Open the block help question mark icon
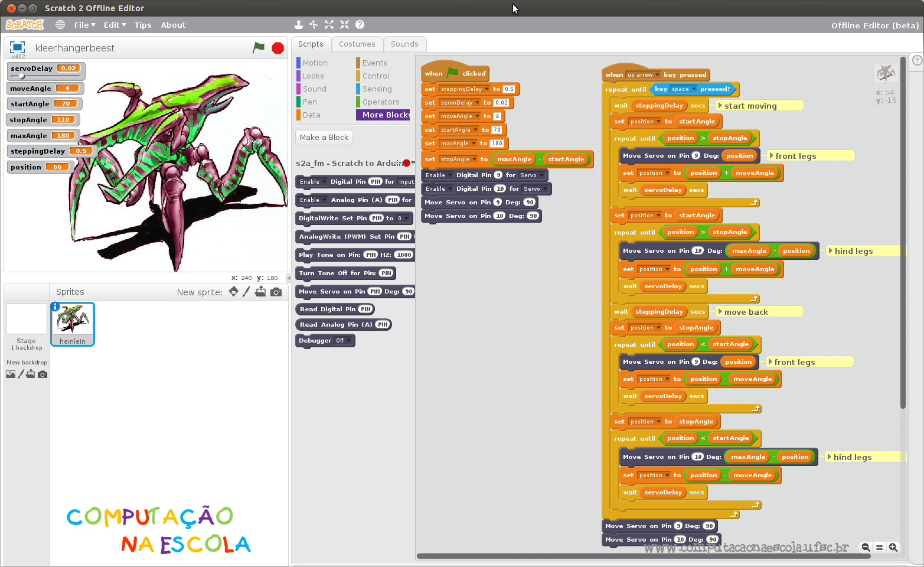 (x=360, y=25)
